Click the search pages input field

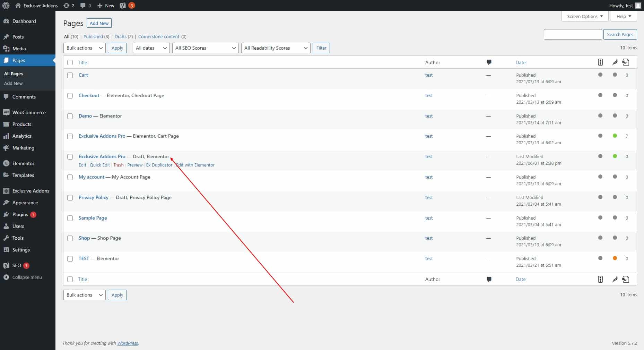(573, 34)
